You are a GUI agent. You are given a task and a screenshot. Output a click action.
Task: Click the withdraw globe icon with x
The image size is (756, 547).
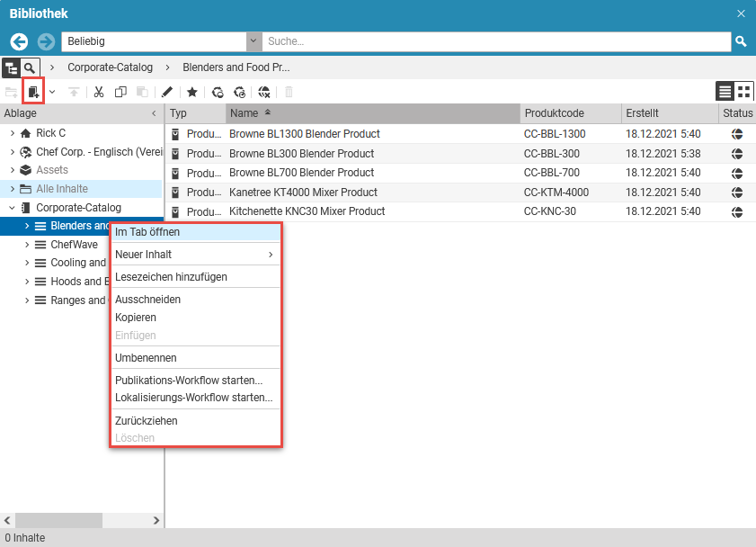tap(264, 92)
